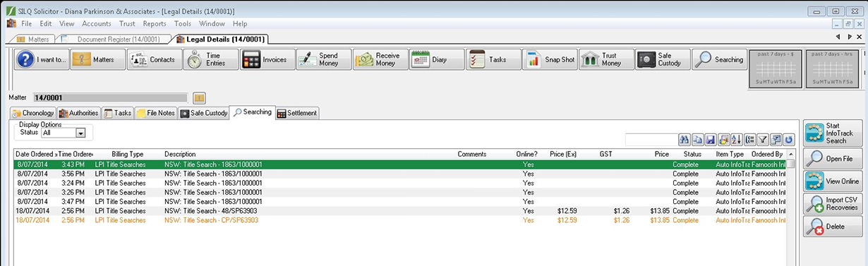Switch to the Chronology tab
Viewport: 868px width, 266px height.
[x=33, y=113]
